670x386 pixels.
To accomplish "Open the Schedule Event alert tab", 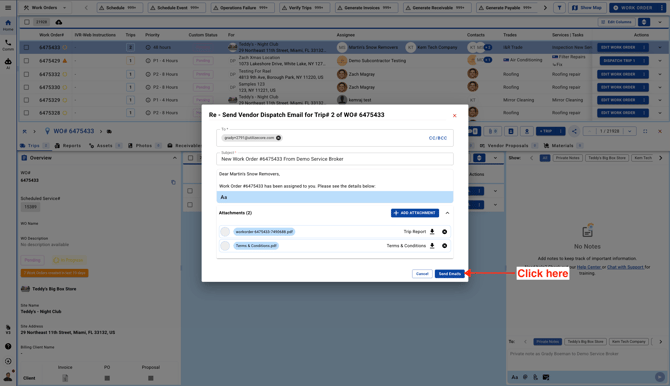I will pyautogui.click(x=176, y=8).
